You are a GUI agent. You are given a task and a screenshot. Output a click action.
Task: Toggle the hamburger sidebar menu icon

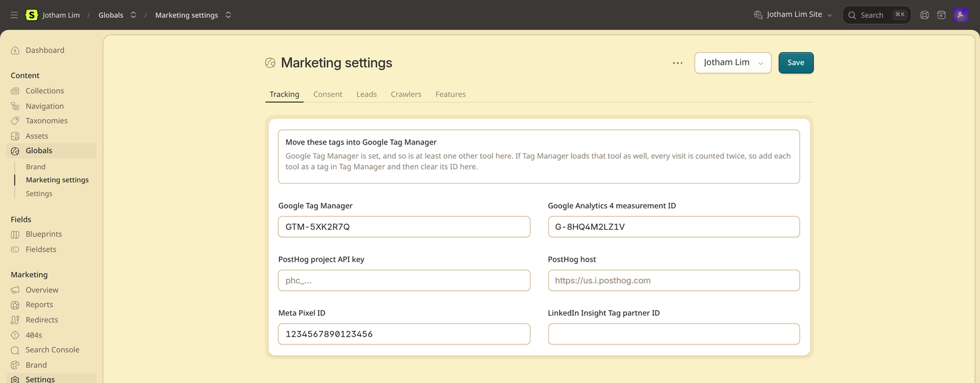tap(14, 15)
